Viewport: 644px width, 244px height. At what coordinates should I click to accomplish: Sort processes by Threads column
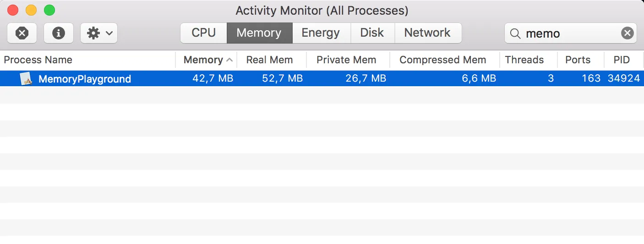[524, 60]
